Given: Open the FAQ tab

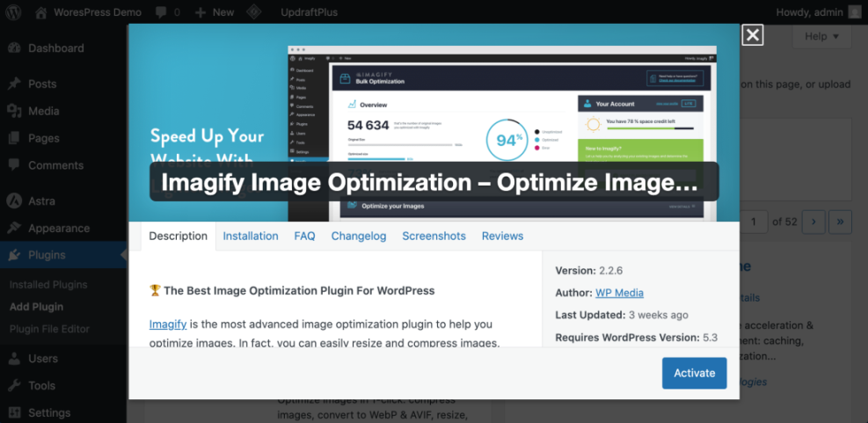Looking at the screenshot, I should coord(304,236).
